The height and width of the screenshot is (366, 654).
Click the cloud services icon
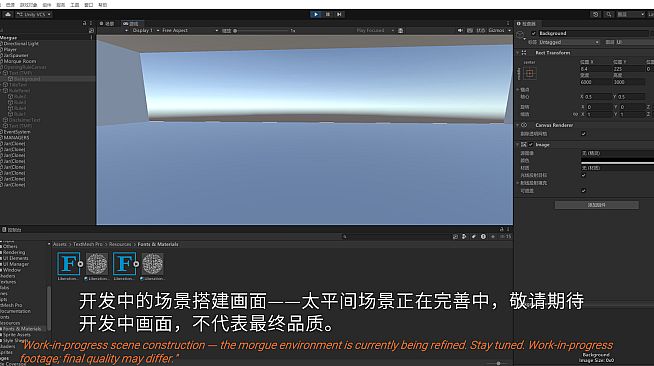tap(8, 14)
